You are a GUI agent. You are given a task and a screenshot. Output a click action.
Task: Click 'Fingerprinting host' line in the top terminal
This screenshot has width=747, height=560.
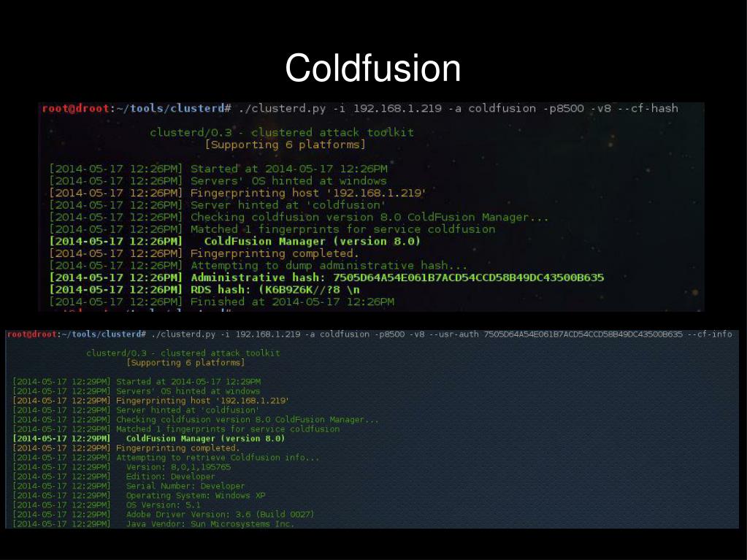click(x=307, y=193)
